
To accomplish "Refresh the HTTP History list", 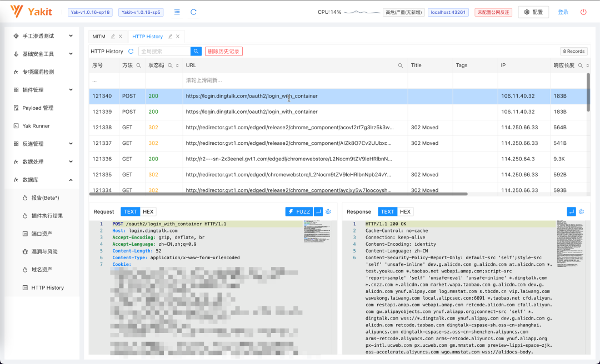I will [x=131, y=51].
